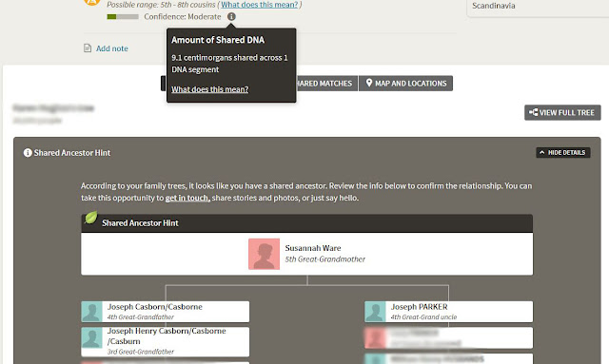
Task: Open the Map and Locations tab
Action: pos(406,84)
